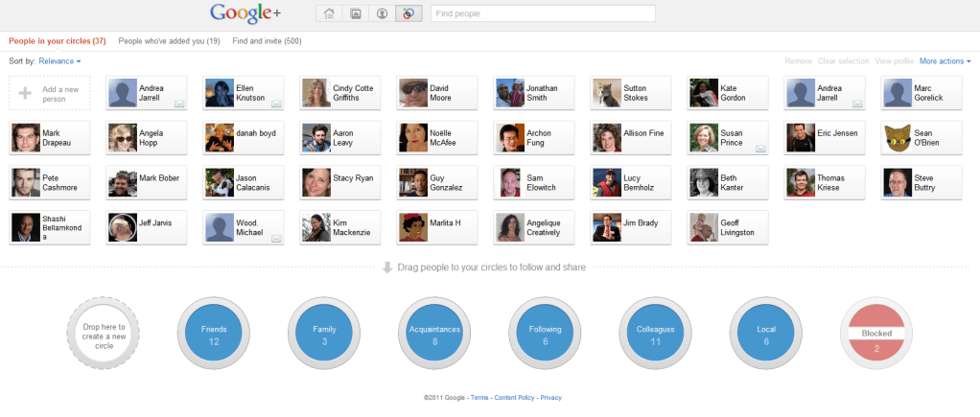Select the Kate Gordon card

click(728, 93)
